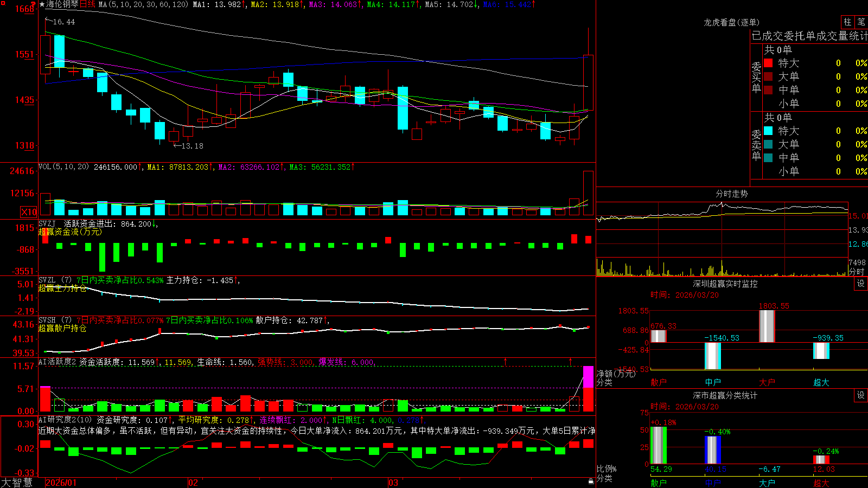The width and height of the screenshot is (868, 488).
Task: Click the latest volume bar in VOL panel
Action: [x=588, y=194]
